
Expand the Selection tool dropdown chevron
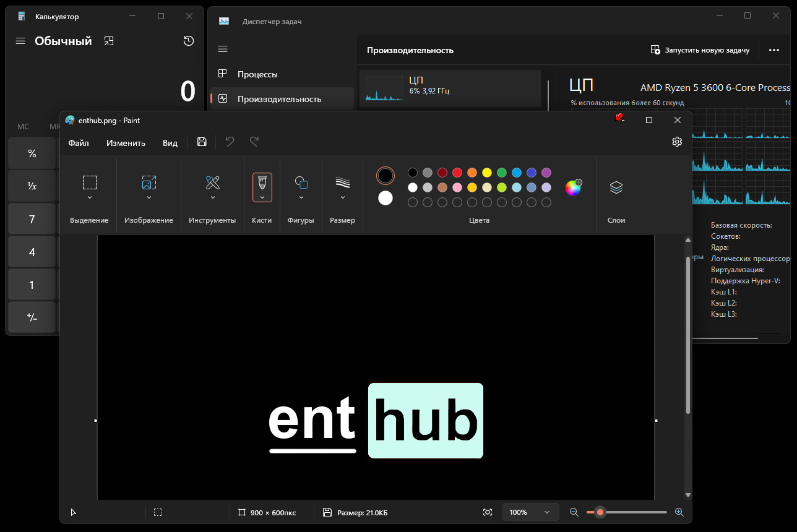[90, 198]
